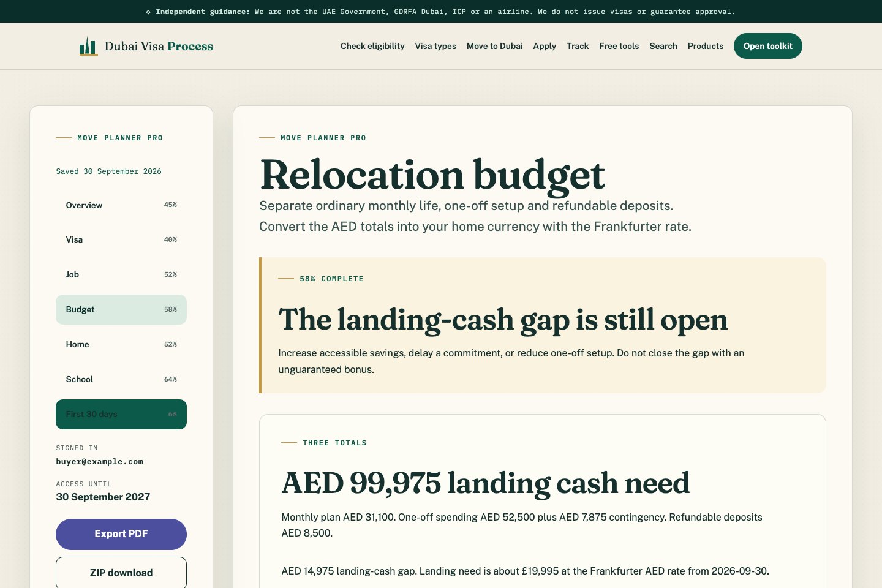Go to Visa types in the navigation
The image size is (882, 588).
(435, 46)
